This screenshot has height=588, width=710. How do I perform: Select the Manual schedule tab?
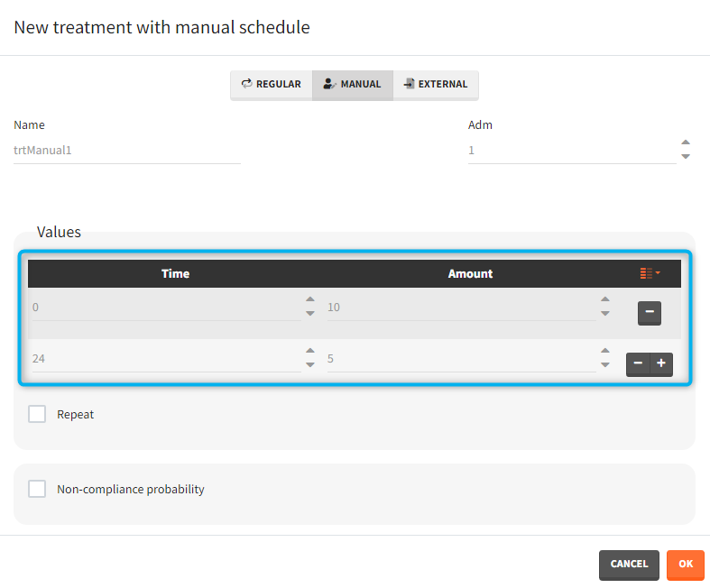[352, 85]
